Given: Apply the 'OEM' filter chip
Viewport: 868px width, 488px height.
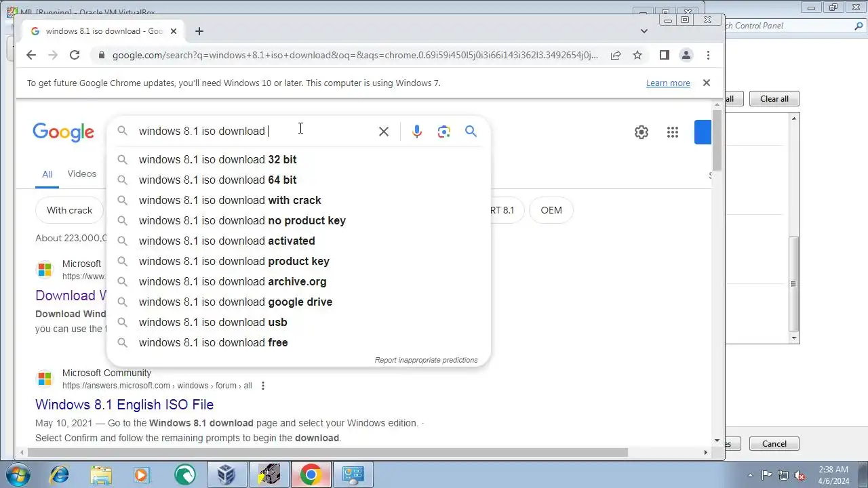Looking at the screenshot, I should 551,210.
